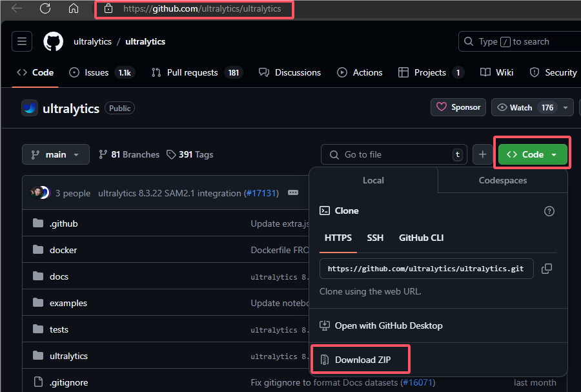This screenshot has width=581, height=392.
Task: Open the Discussions tab
Action: [x=290, y=72]
